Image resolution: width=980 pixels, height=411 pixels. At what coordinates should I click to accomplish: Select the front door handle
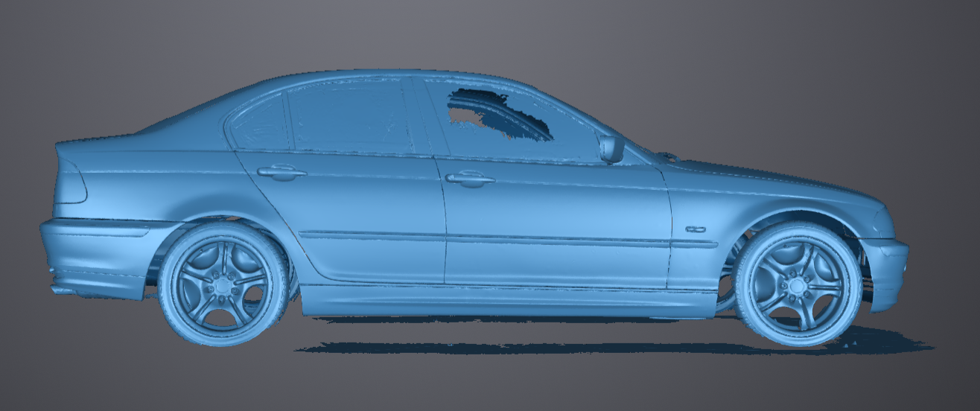(x=469, y=179)
